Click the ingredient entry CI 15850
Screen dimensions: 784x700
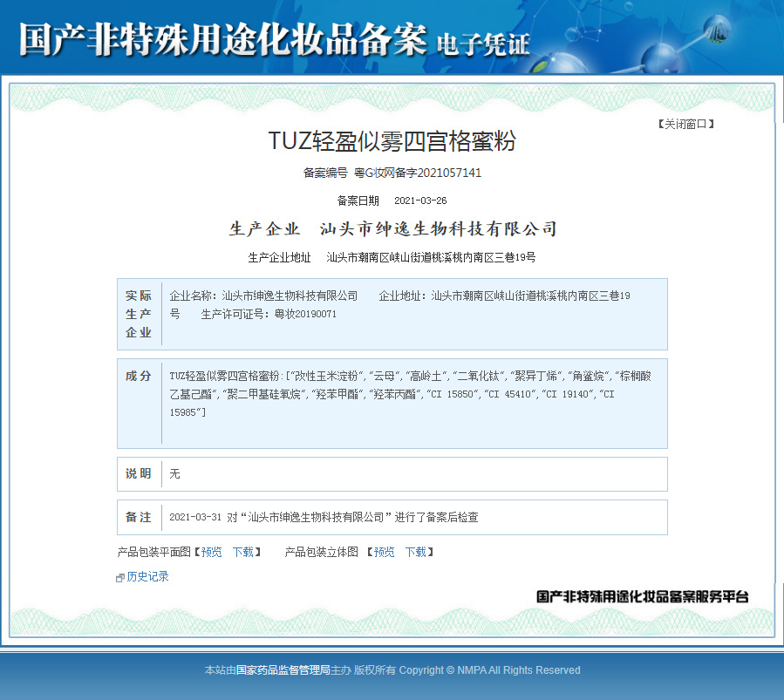[453, 394]
